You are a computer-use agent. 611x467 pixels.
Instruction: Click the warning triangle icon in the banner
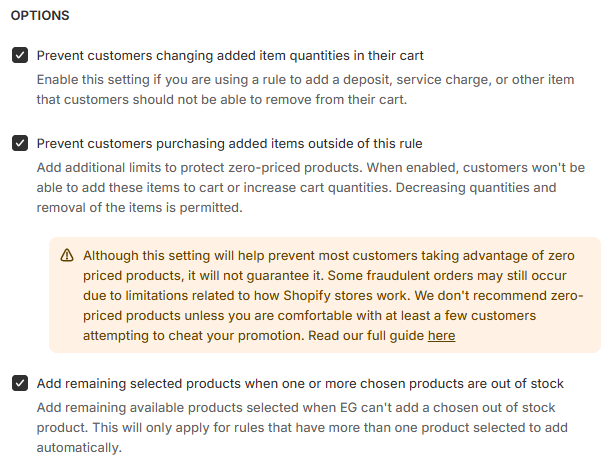tap(67, 255)
